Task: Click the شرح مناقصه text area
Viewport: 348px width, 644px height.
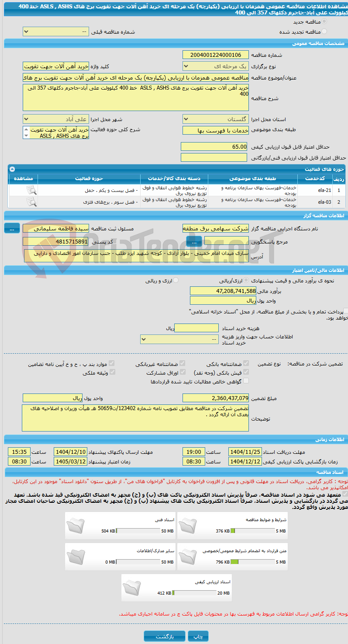Action: pyautogui.click(x=136, y=97)
